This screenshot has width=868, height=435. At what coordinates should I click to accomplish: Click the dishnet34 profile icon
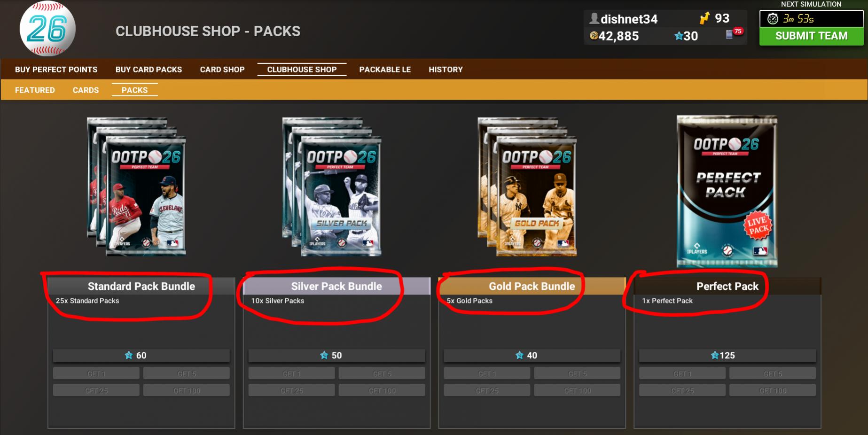tap(594, 18)
